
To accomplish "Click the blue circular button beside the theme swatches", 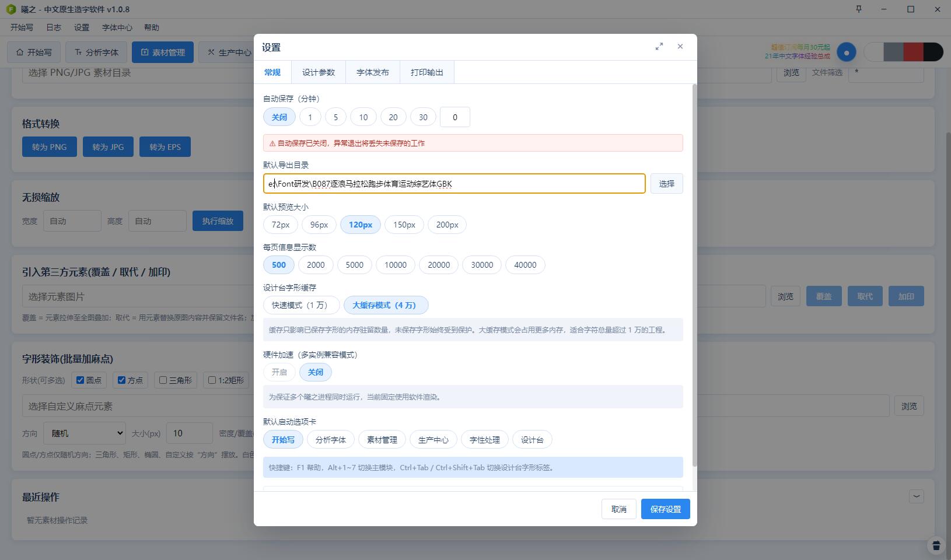I will 847,52.
